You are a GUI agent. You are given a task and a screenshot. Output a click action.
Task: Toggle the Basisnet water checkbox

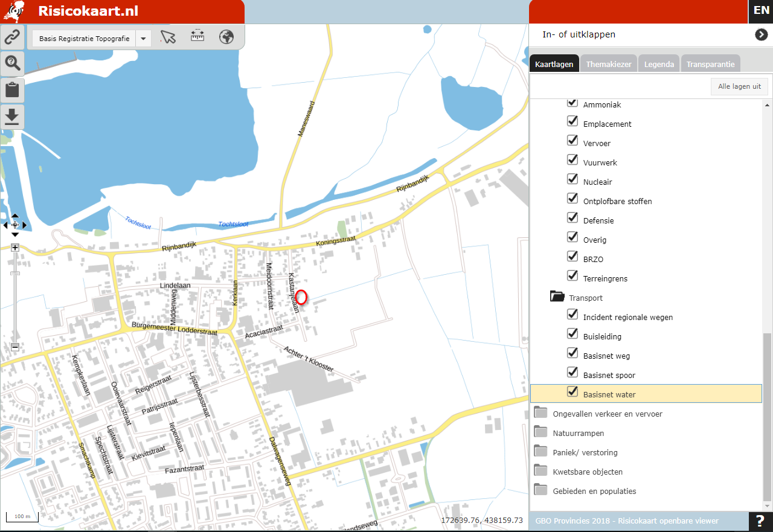tap(573, 392)
